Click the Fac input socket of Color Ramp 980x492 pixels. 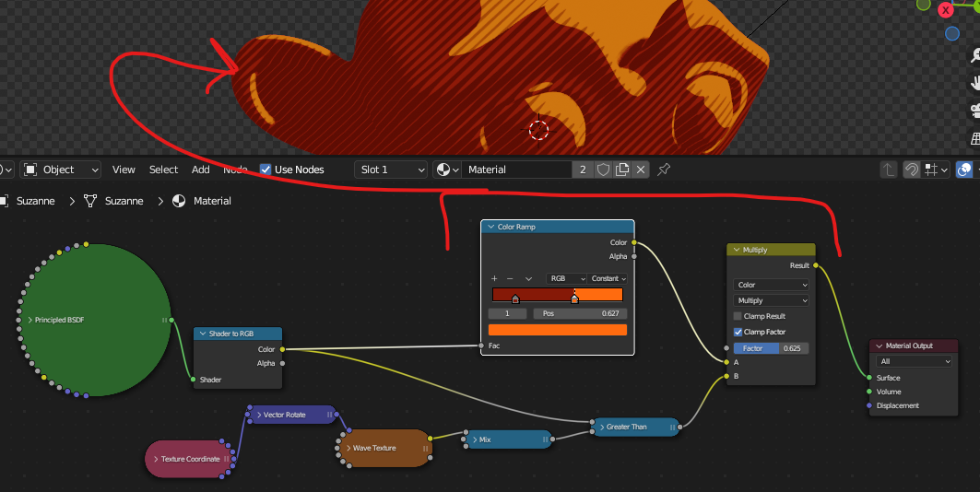(480, 346)
